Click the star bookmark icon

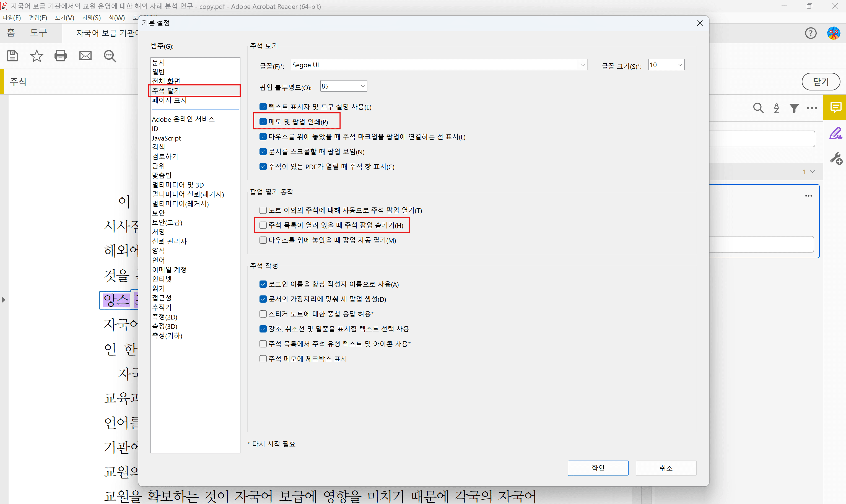coord(37,56)
